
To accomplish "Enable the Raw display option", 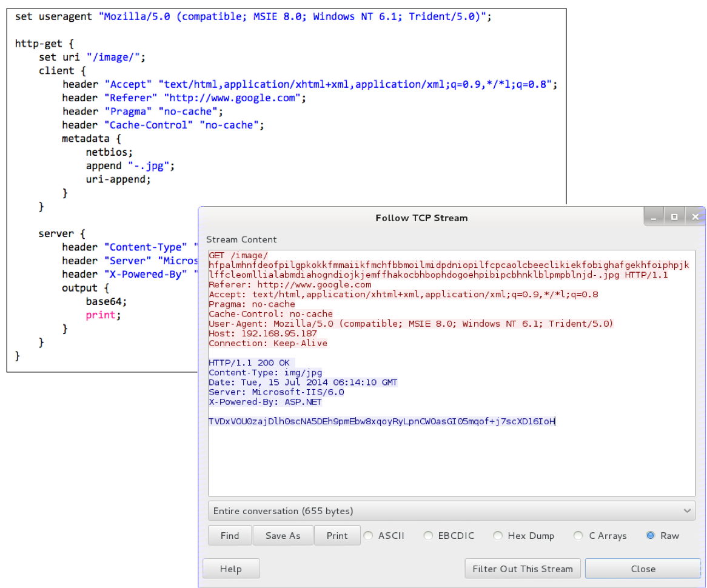I will point(651,536).
